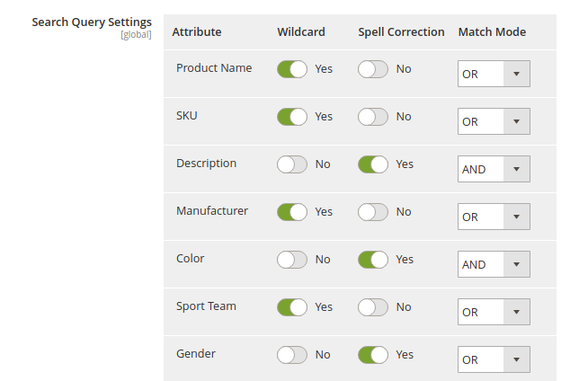This screenshot has width=588, height=381.
Task: Enable Spell Correction for Manufacturer
Action: (x=373, y=212)
